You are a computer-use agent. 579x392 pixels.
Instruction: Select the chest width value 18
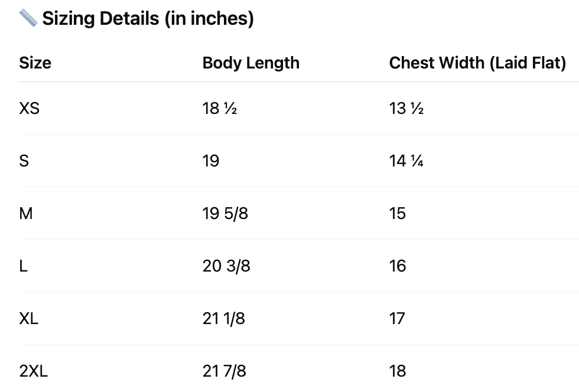(x=398, y=371)
